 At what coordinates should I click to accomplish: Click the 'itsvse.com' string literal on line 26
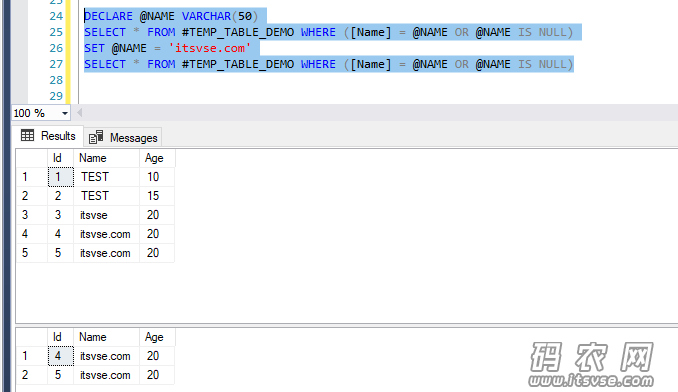(210, 48)
